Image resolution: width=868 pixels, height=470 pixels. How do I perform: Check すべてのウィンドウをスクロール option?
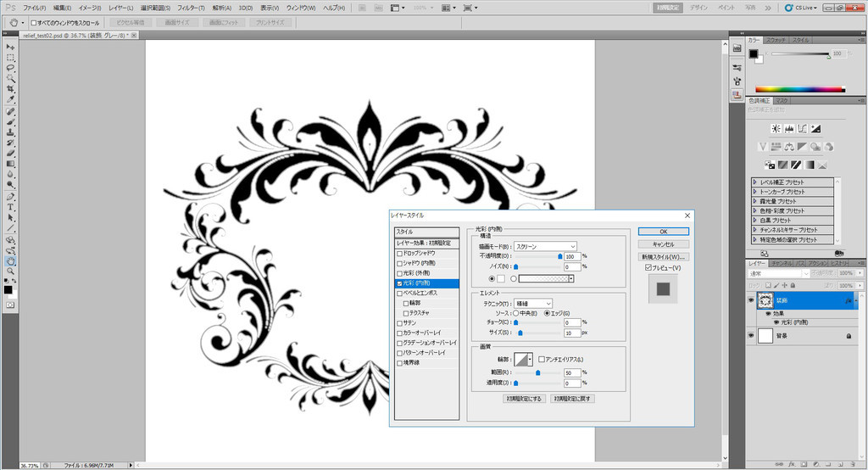tap(34, 23)
